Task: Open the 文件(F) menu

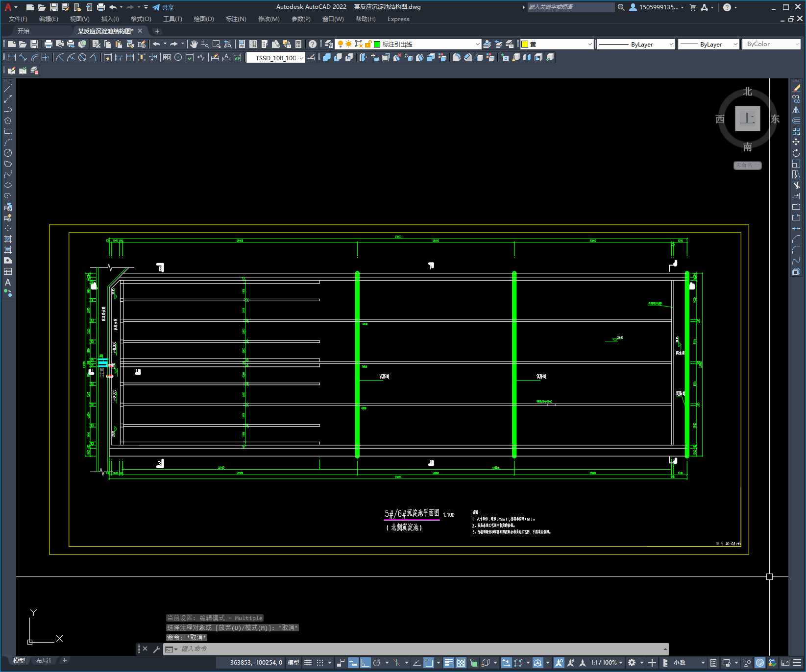Action: [x=18, y=19]
